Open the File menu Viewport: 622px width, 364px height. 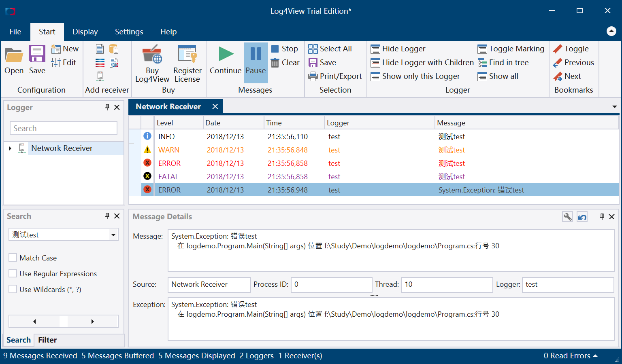(15, 32)
